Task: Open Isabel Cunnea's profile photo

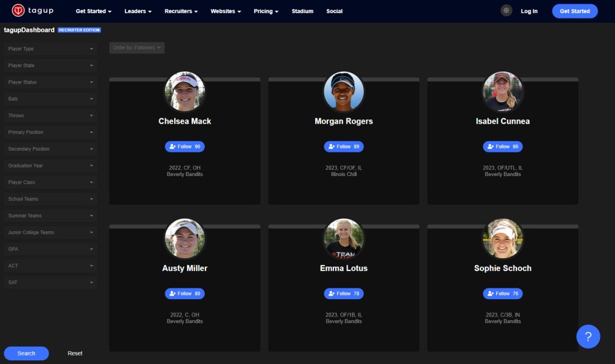Action: (503, 92)
